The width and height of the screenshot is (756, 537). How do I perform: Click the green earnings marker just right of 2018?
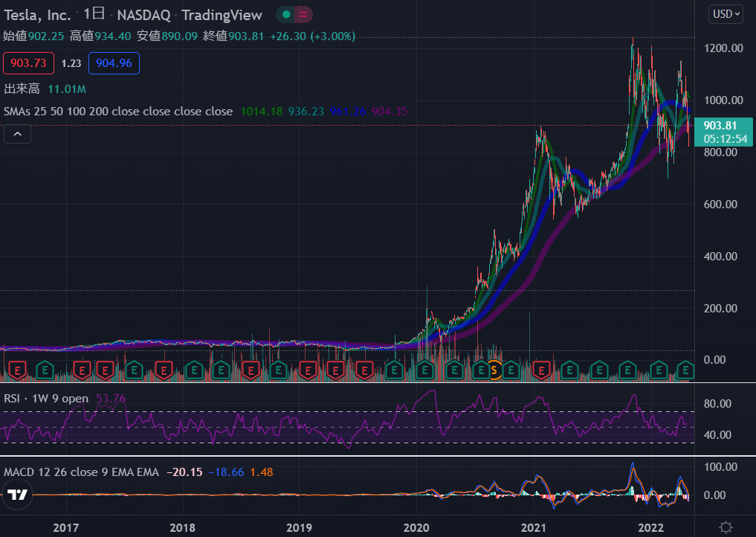pos(194,370)
